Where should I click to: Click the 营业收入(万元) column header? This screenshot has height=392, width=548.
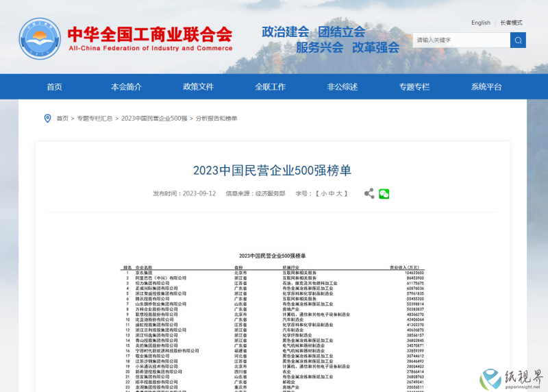pos(404,267)
